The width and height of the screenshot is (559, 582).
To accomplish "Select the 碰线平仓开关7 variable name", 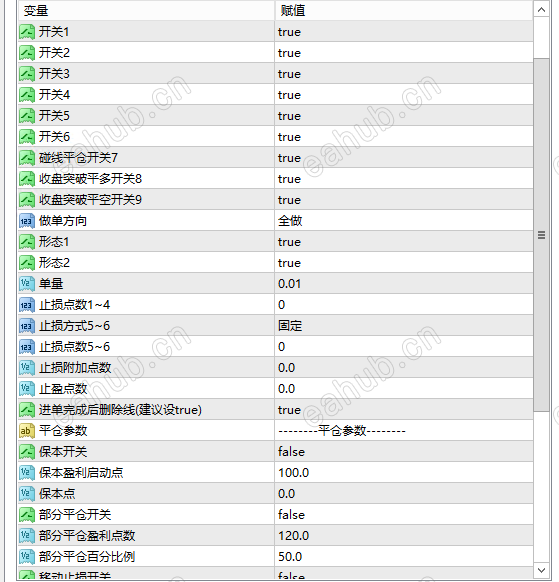I will click(x=78, y=158).
